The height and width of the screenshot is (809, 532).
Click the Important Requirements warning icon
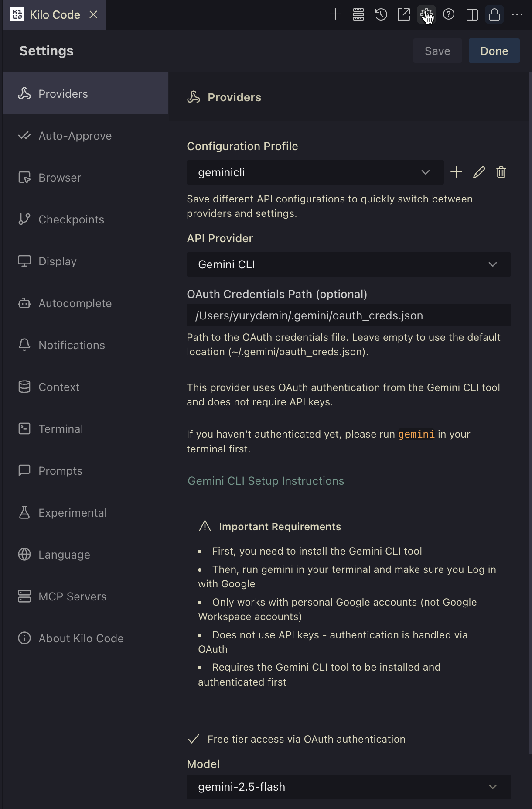[205, 526]
